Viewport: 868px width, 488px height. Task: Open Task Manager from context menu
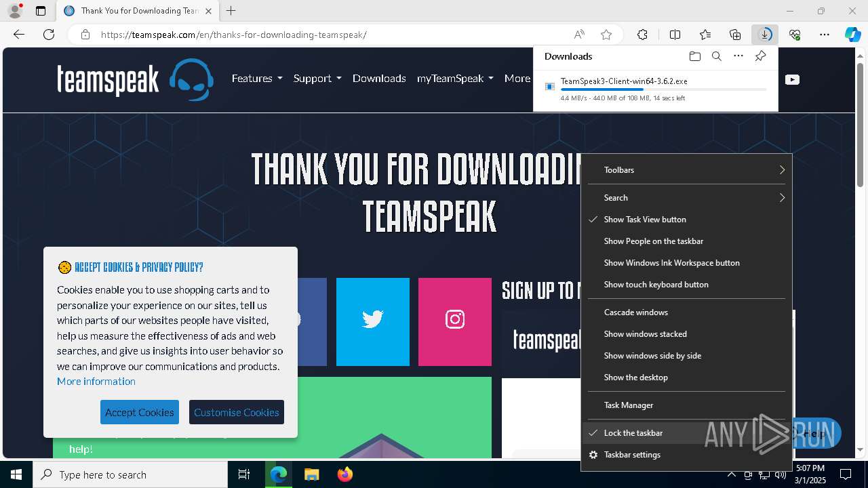[x=686, y=405]
